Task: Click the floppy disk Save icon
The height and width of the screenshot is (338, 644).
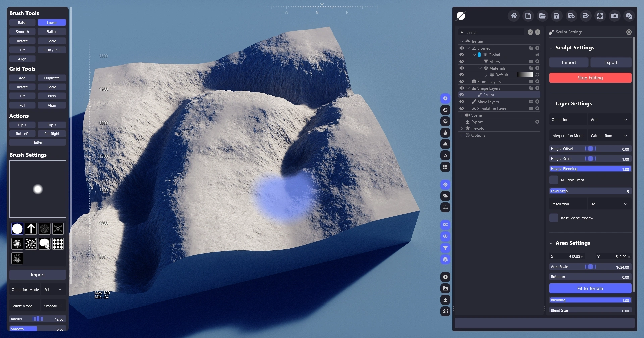Action: [556, 16]
